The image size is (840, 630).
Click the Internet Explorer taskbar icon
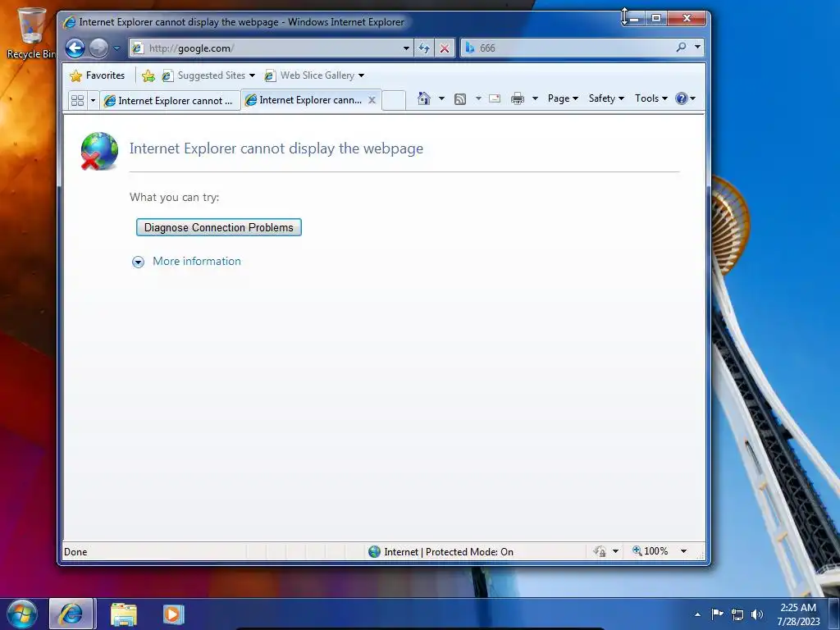[71, 614]
